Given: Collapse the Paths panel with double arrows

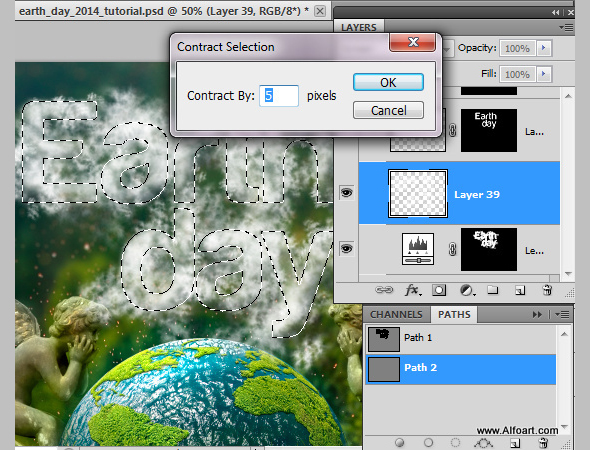Looking at the screenshot, I should 537,315.
